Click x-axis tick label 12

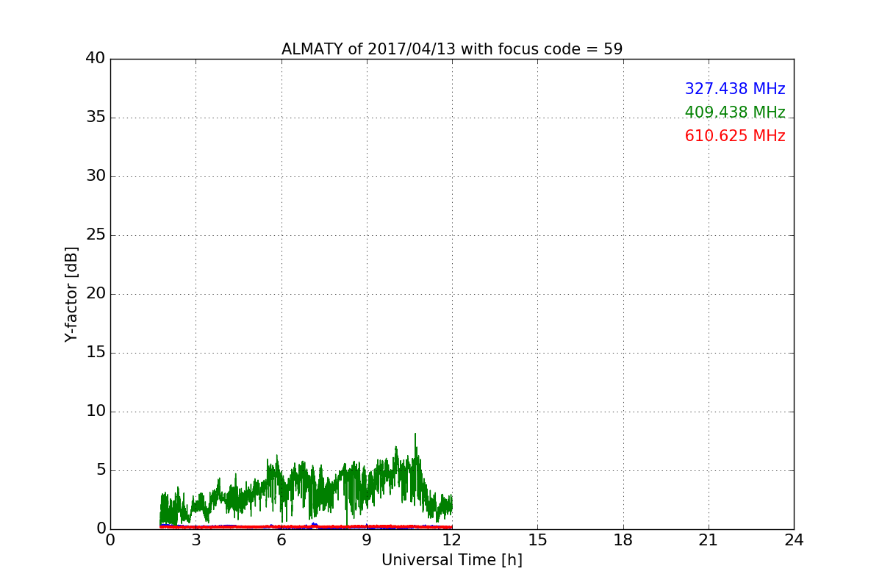[452, 539]
